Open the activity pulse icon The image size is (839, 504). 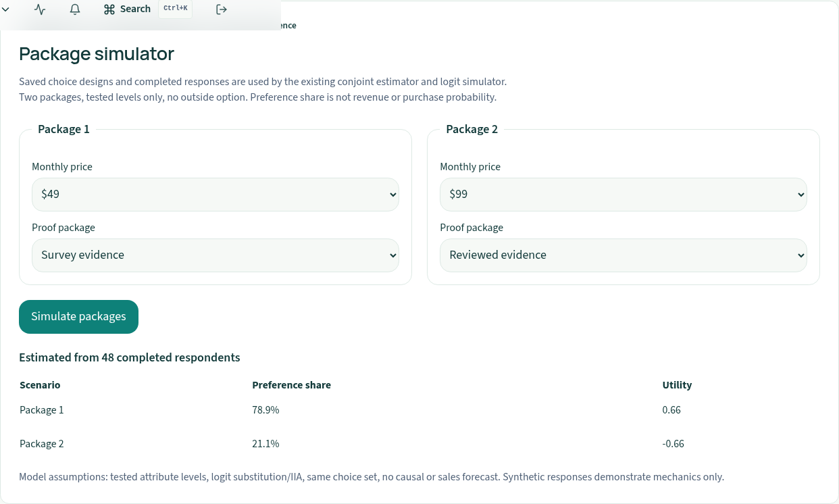point(40,9)
